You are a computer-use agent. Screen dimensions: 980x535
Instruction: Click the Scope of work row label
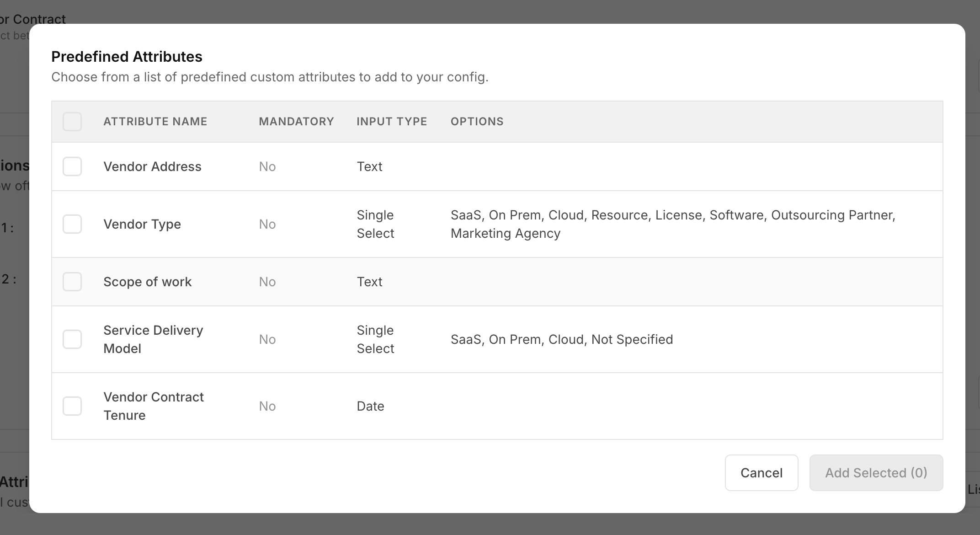pyautogui.click(x=147, y=282)
